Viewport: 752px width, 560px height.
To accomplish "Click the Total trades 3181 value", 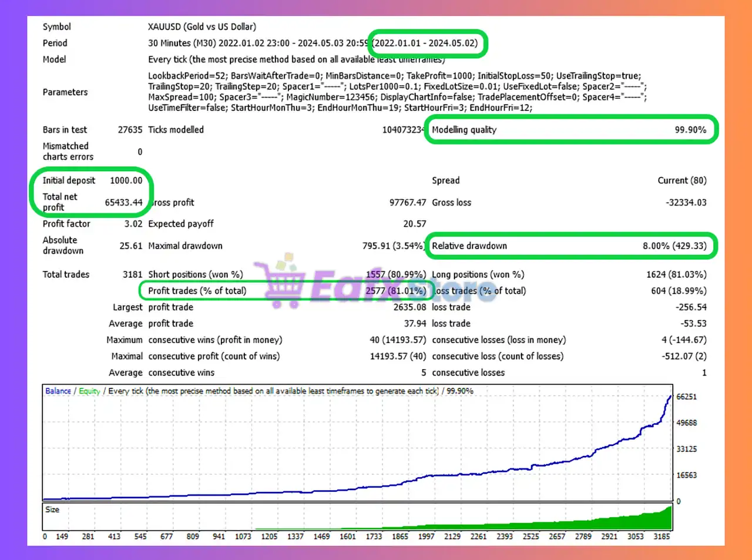I will pos(132,274).
